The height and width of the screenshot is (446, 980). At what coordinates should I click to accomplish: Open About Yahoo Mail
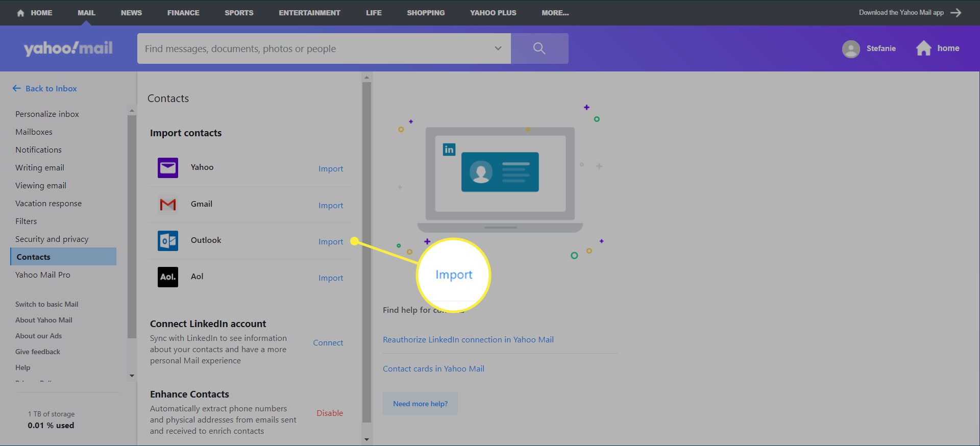(x=43, y=320)
